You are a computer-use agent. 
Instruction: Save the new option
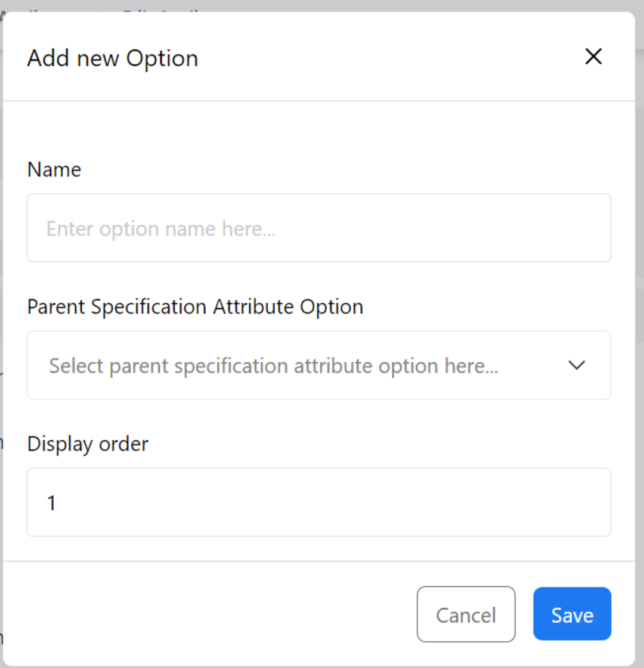[572, 614]
